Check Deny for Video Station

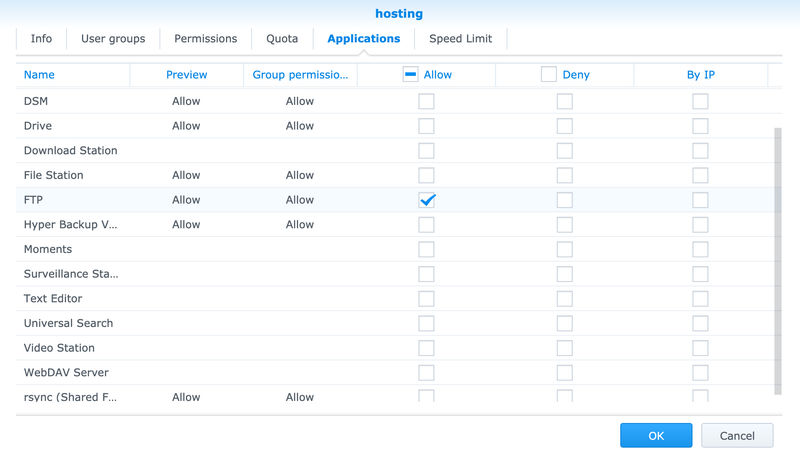(x=565, y=348)
